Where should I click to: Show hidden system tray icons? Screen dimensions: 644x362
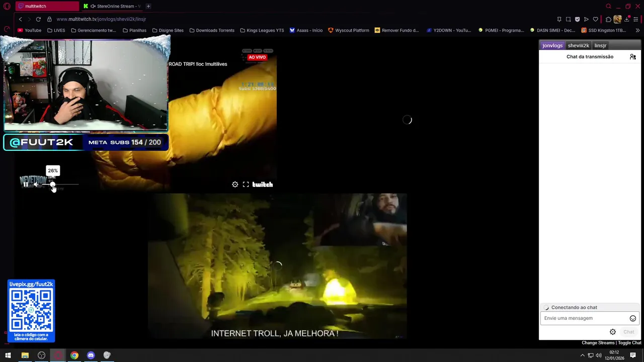point(583,355)
